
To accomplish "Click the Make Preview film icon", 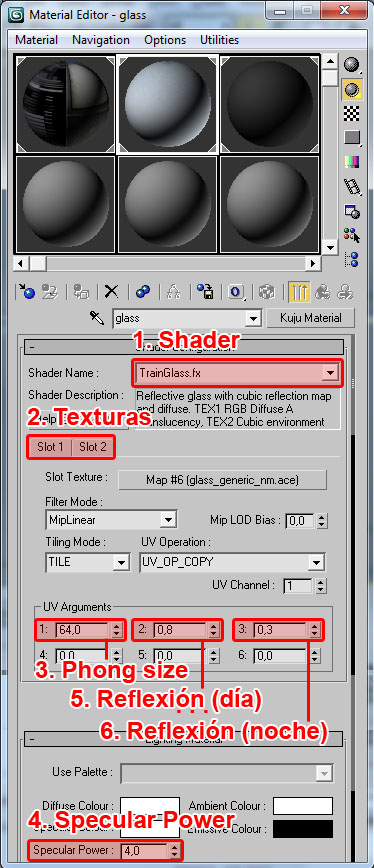I will [351, 186].
